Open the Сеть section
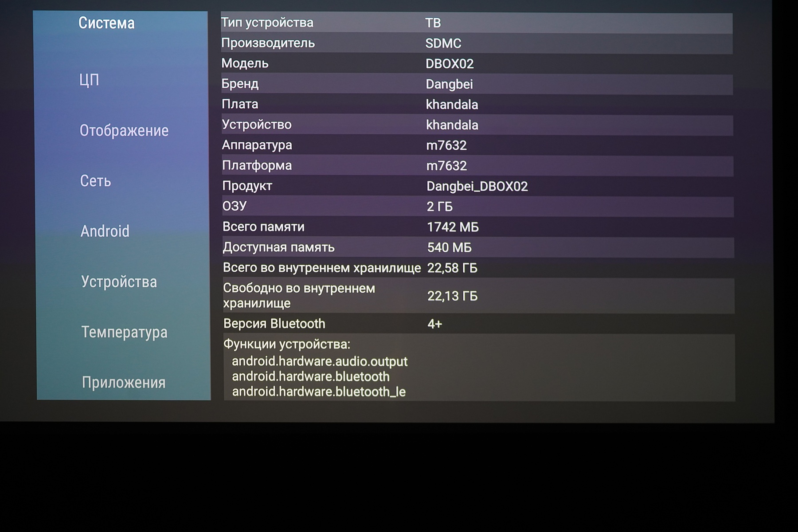This screenshot has height=532, width=798. (x=95, y=181)
